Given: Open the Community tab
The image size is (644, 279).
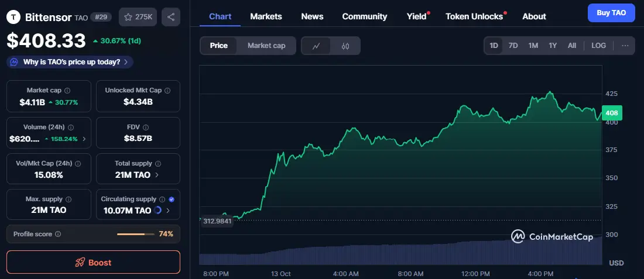Looking at the screenshot, I should pos(365,16).
